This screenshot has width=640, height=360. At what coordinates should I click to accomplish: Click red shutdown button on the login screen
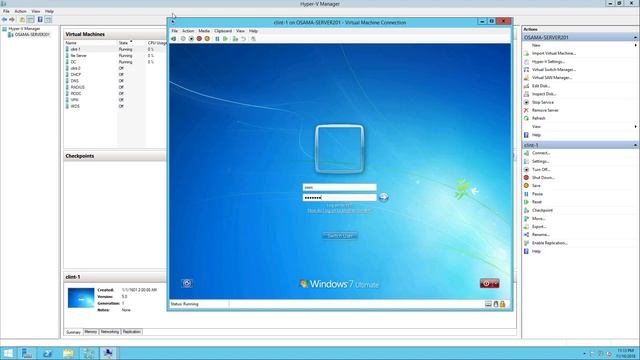coord(486,283)
